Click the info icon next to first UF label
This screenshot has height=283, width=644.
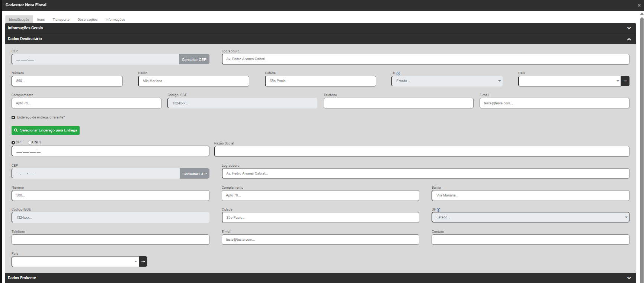[x=398, y=74]
